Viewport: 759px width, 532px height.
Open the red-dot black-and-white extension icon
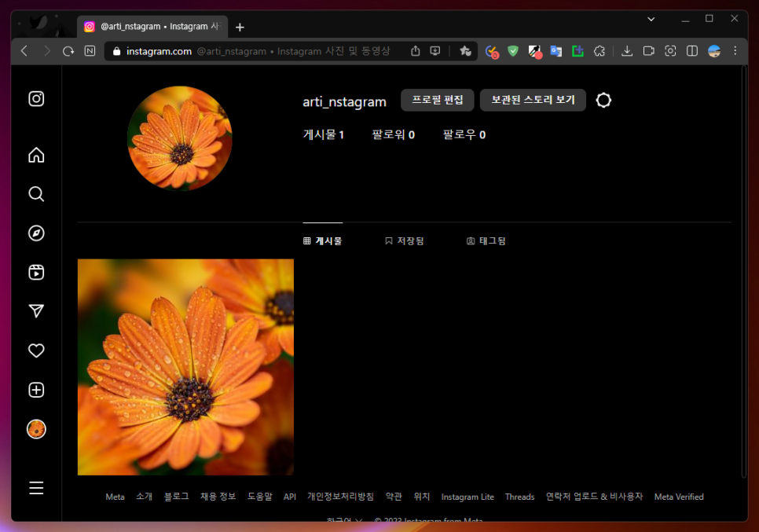click(x=535, y=51)
